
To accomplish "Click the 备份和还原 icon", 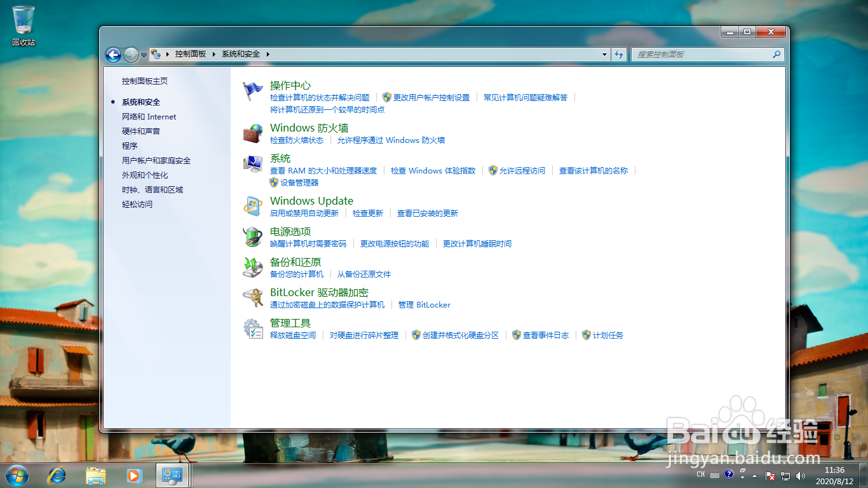I will [253, 268].
